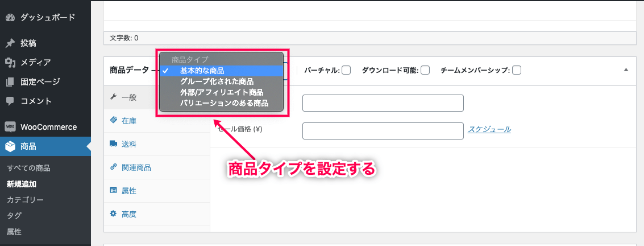Click the regular price input field
644x246 pixels.
click(383, 103)
